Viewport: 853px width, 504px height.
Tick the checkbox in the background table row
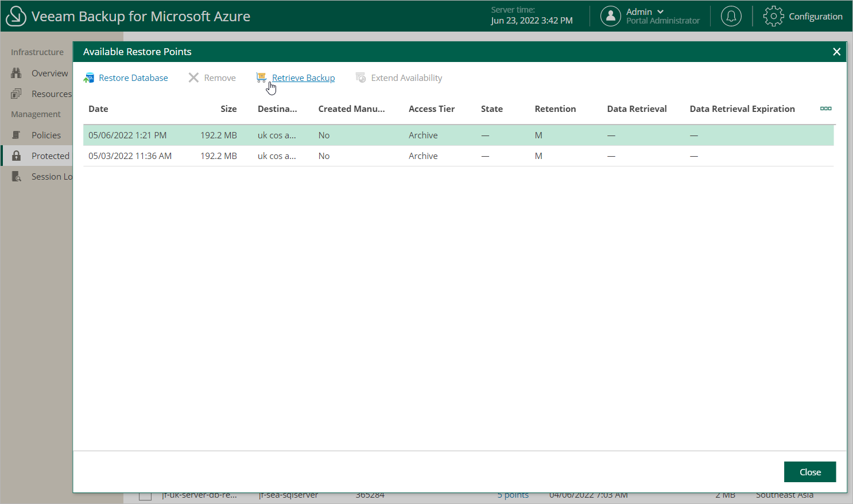tap(145, 496)
